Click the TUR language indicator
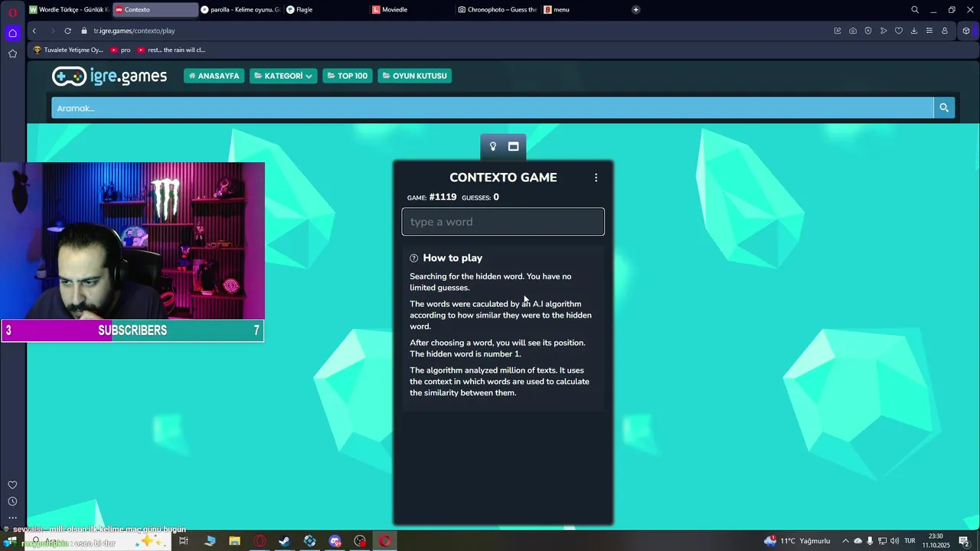This screenshot has width=980, height=551. tap(910, 541)
